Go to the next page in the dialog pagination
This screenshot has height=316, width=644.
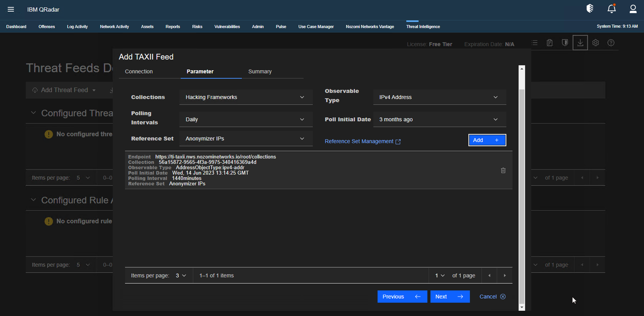(x=505, y=276)
